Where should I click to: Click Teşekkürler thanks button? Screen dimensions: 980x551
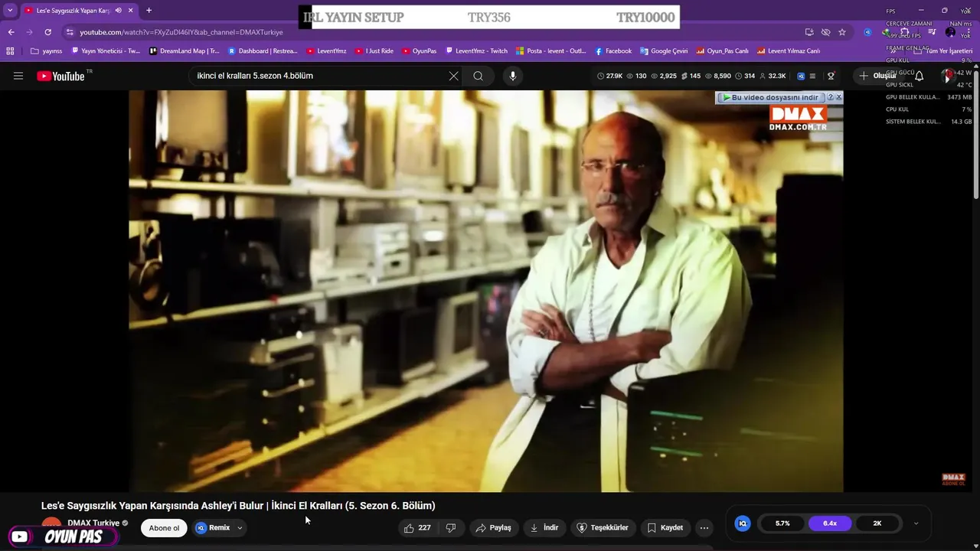pos(603,527)
